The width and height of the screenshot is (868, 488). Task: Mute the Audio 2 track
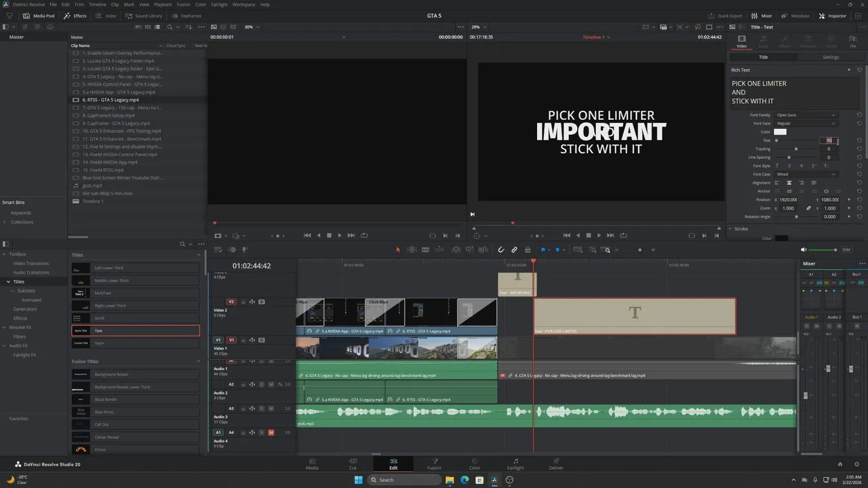[271, 384]
